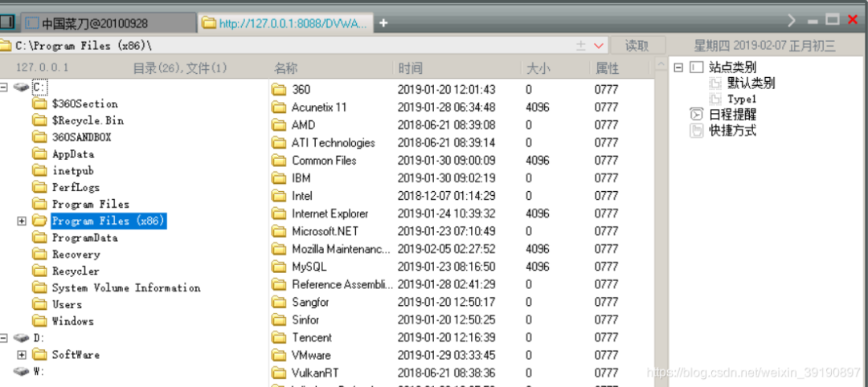This screenshot has width=868, height=387.
Task: Select $360Section folder in tree
Action: click(x=84, y=104)
